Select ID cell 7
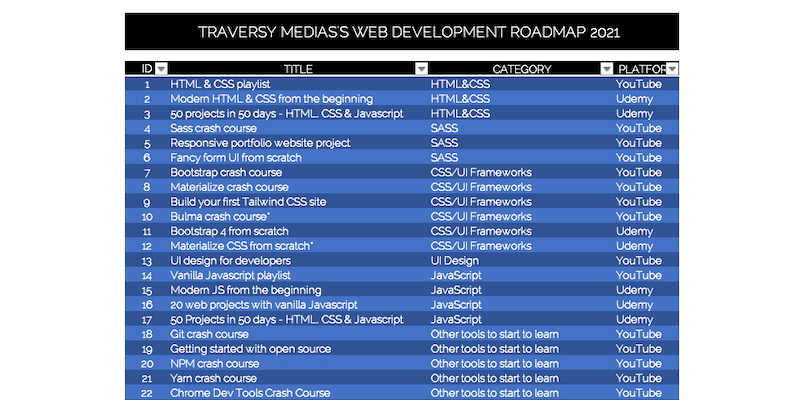 tap(147, 172)
